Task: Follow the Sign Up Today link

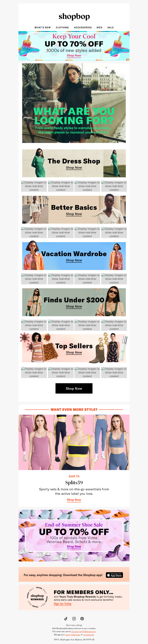Action: [x=63, y=604]
